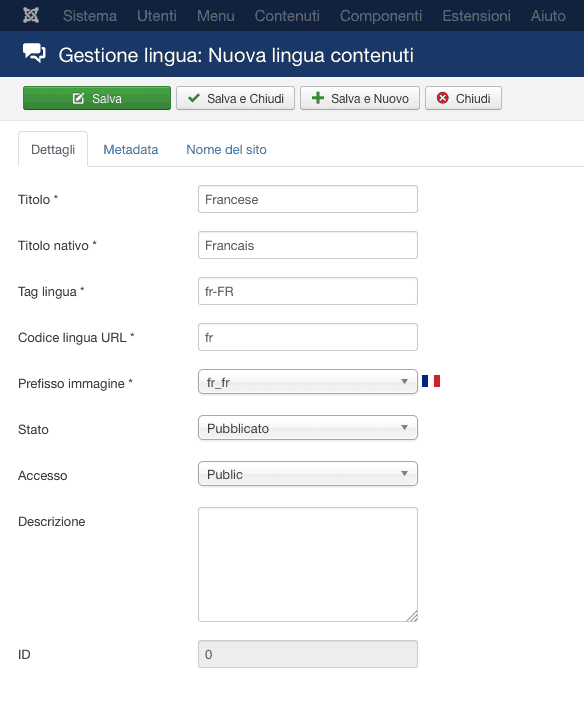Click the Salva e Chiudi button

(x=235, y=98)
